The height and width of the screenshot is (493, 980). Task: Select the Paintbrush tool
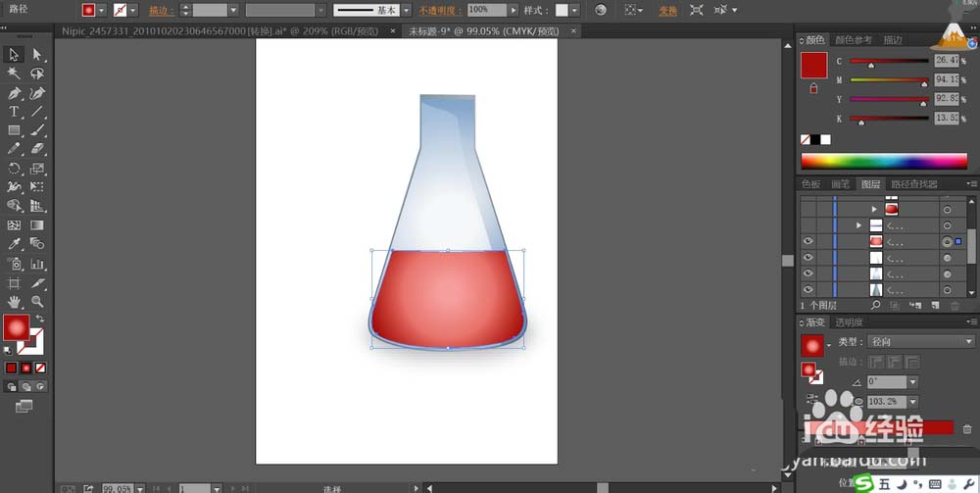pos(37,130)
